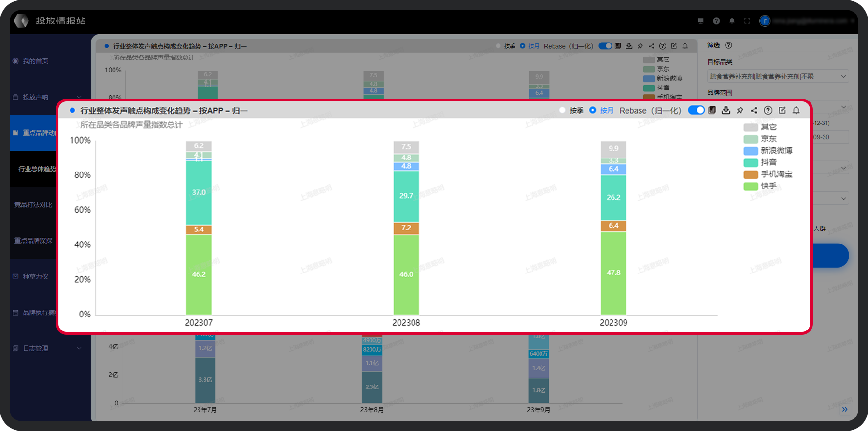Click download icon in enlarged chart header
This screenshot has width=868, height=431.
pos(726,110)
